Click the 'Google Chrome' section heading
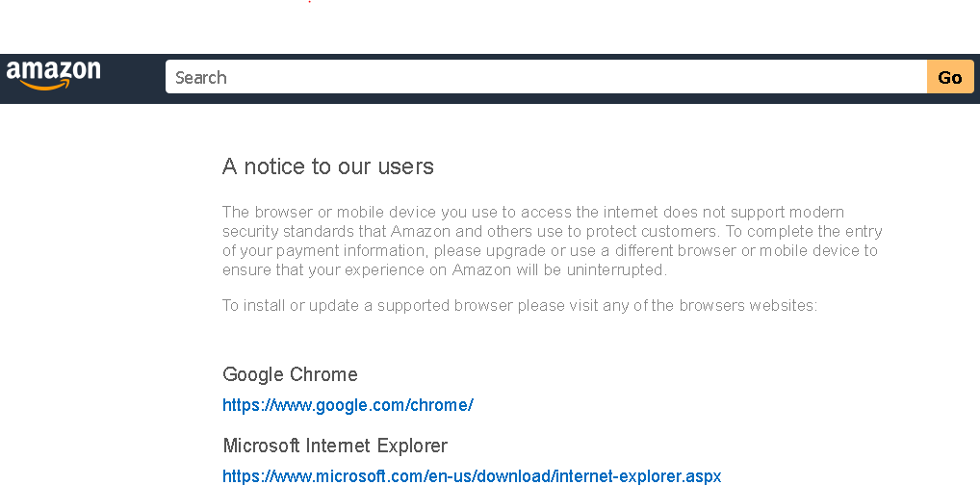The image size is (980, 485). point(290,374)
